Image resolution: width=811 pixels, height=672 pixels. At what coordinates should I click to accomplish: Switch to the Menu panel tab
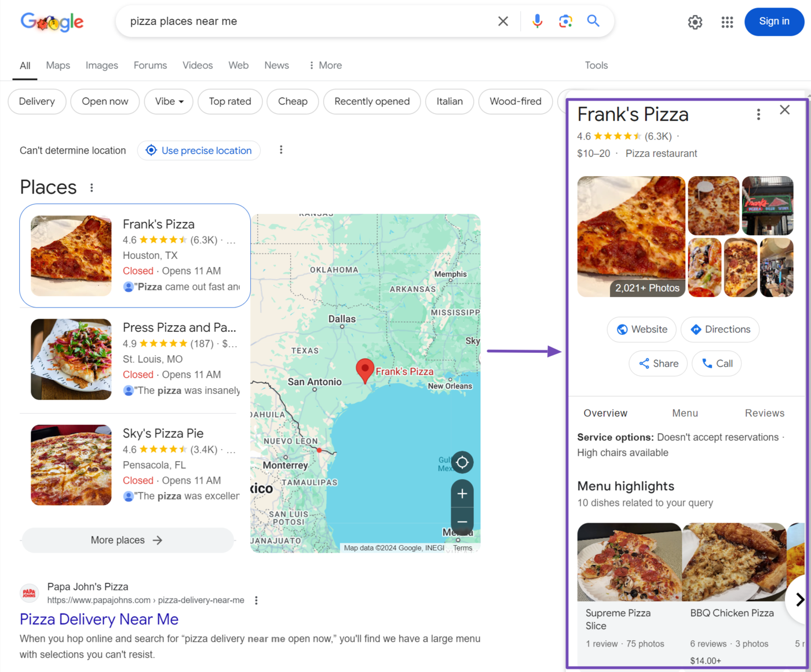pyautogui.click(x=685, y=413)
